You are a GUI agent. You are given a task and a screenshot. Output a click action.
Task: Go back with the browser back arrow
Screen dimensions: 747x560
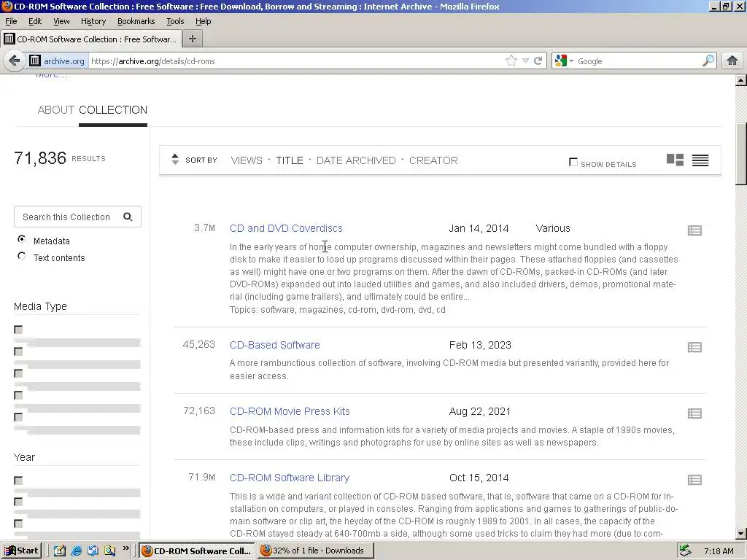[15, 61]
